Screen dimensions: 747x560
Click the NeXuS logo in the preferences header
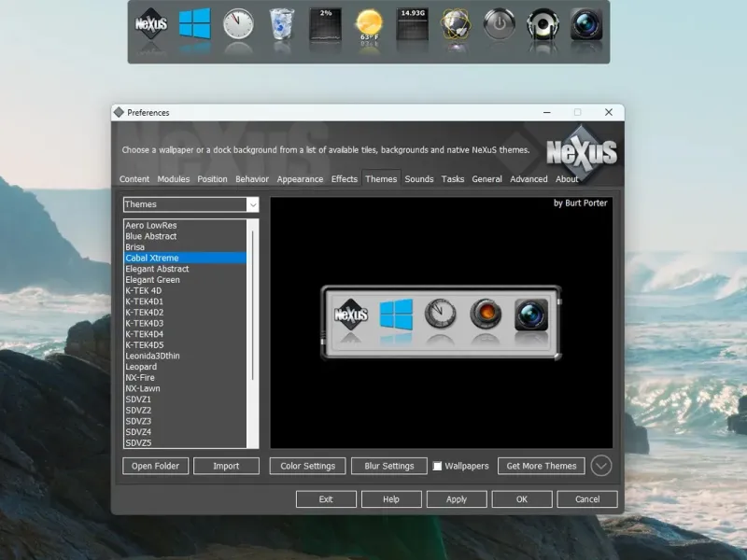pyautogui.click(x=581, y=153)
